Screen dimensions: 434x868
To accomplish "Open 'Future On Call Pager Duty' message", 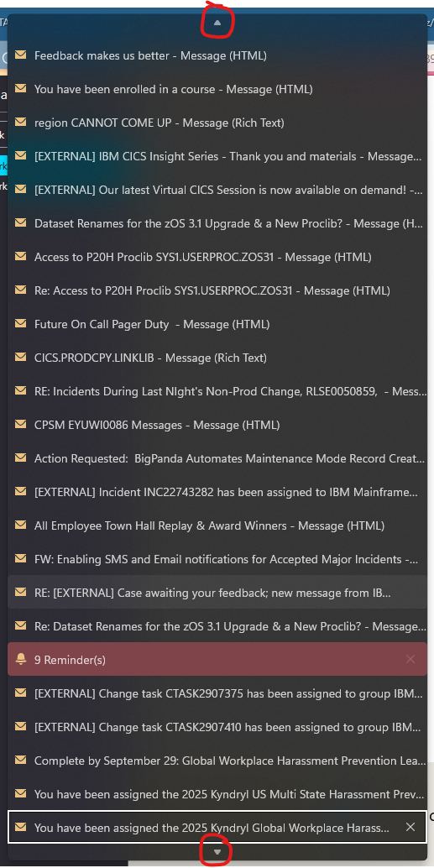I will coord(217,324).
